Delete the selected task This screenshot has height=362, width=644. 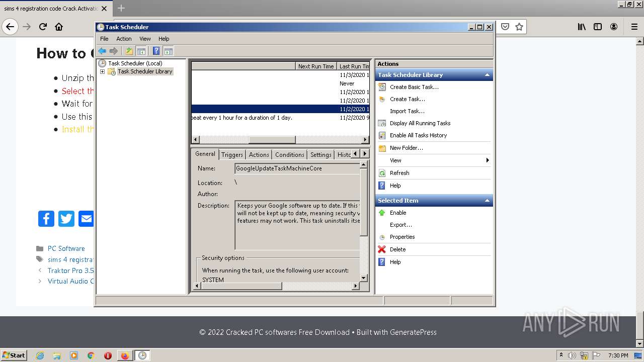click(x=397, y=249)
